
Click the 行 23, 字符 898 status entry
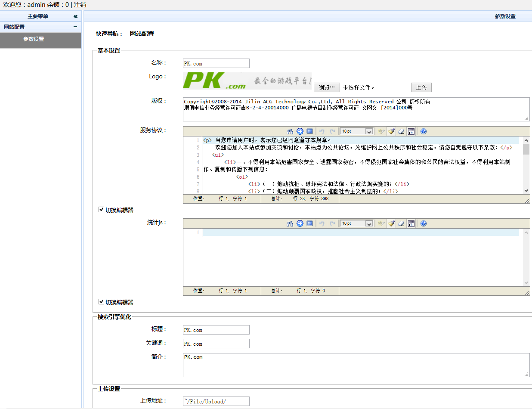tap(310, 199)
